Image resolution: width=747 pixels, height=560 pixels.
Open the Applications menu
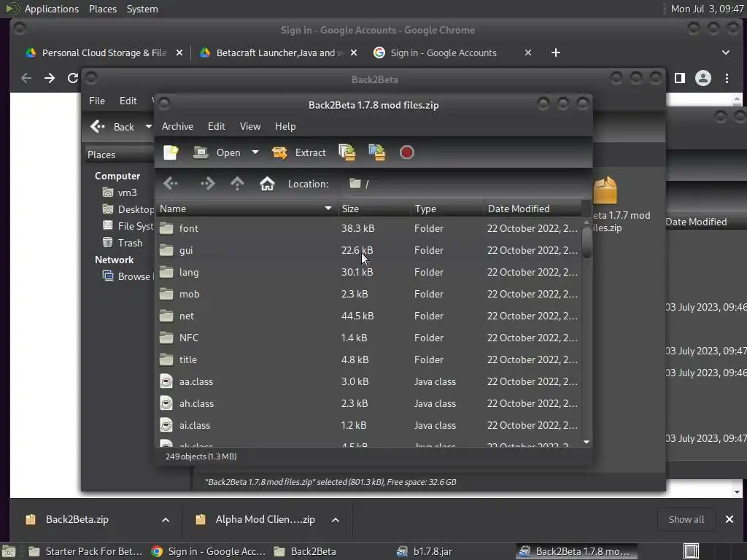click(52, 9)
